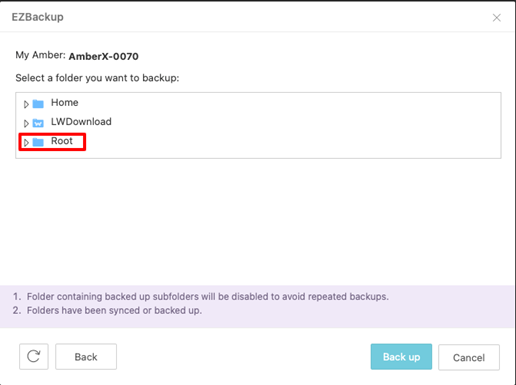
Task: Choose the LWDownload folder label
Action: (81, 122)
